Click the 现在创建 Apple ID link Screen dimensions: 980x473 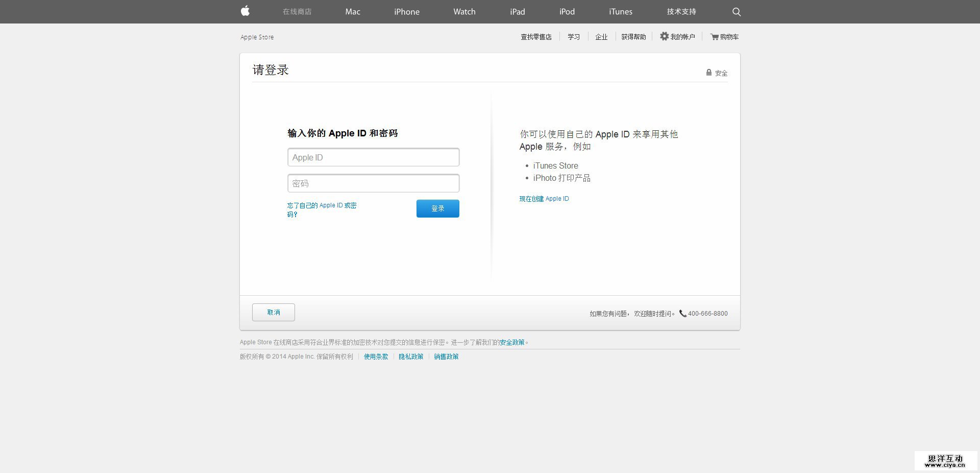coord(544,199)
